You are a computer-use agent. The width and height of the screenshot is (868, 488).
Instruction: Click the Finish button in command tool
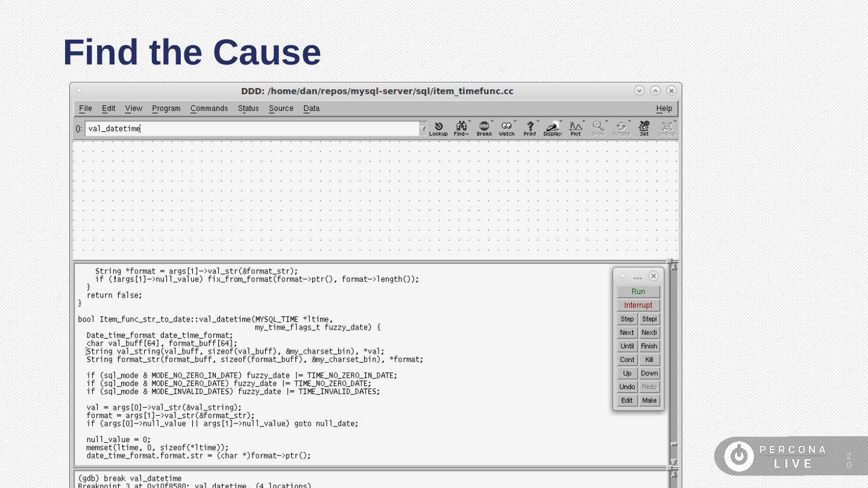649,346
